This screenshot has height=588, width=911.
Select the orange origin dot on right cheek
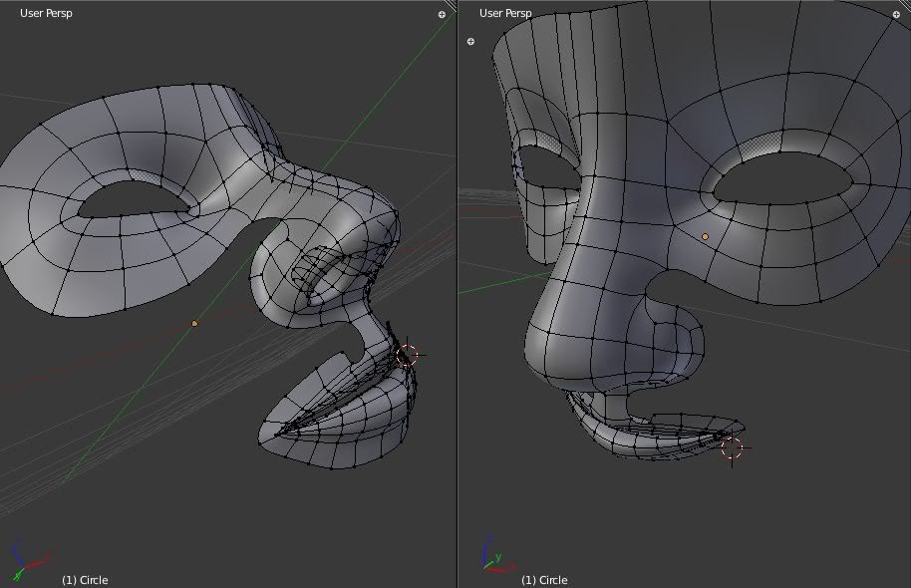706,236
